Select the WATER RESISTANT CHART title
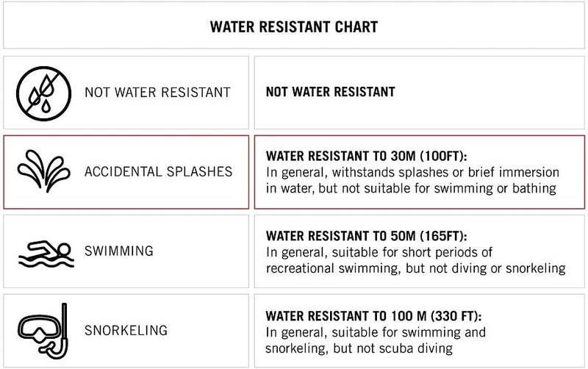 [293, 27]
